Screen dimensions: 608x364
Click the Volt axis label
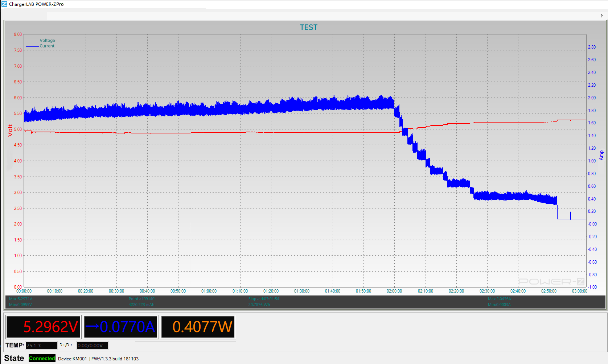(x=10, y=131)
